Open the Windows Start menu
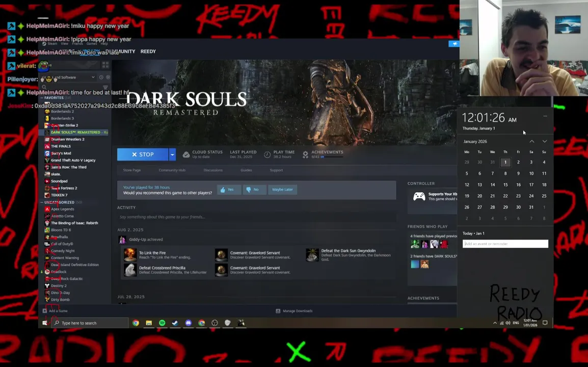This screenshot has width=588, height=367. click(45, 323)
